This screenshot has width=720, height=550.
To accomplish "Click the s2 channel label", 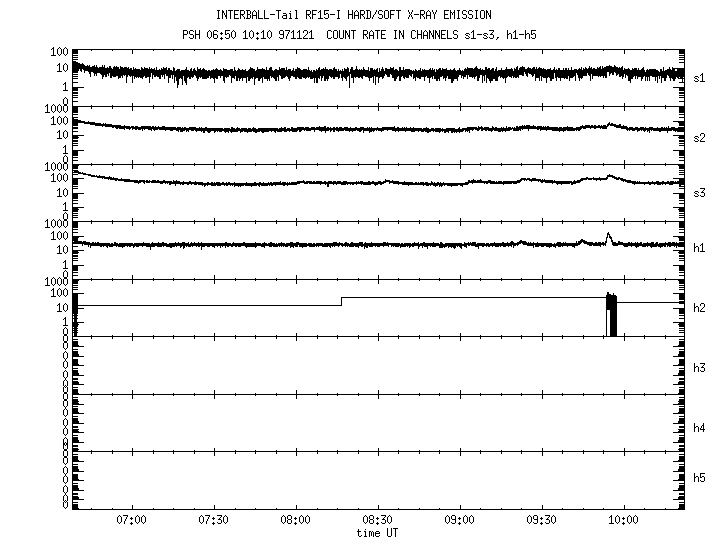I will pyautogui.click(x=700, y=136).
